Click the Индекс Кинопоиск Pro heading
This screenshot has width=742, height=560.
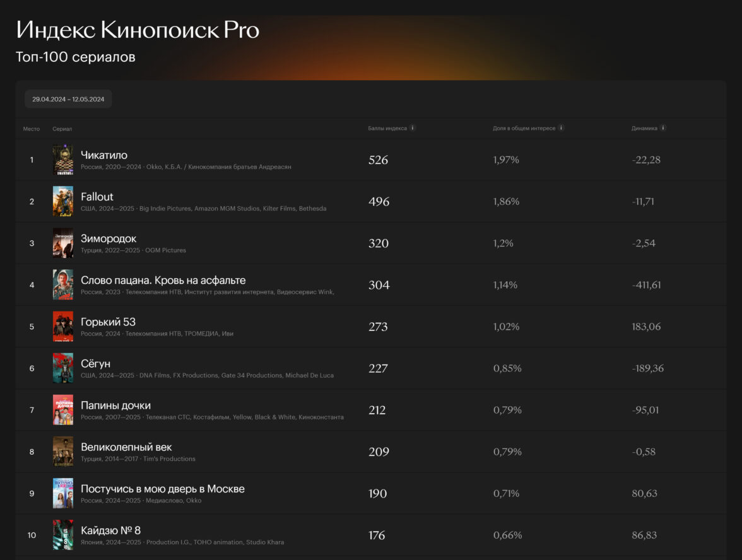138,30
